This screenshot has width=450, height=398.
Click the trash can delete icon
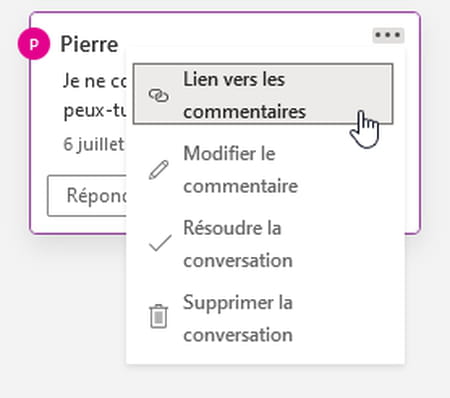(x=159, y=317)
